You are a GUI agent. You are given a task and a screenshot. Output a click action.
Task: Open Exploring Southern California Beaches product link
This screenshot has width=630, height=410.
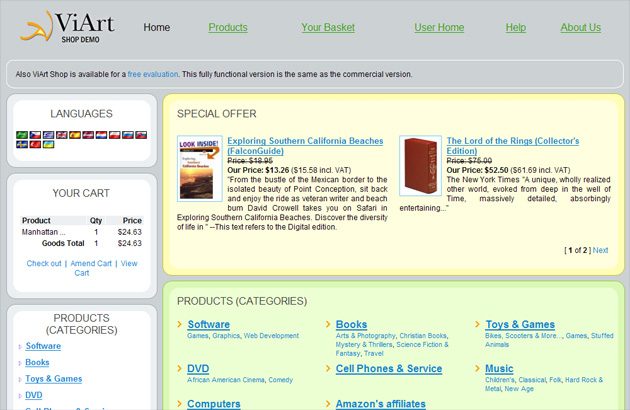[x=305, y=146]
